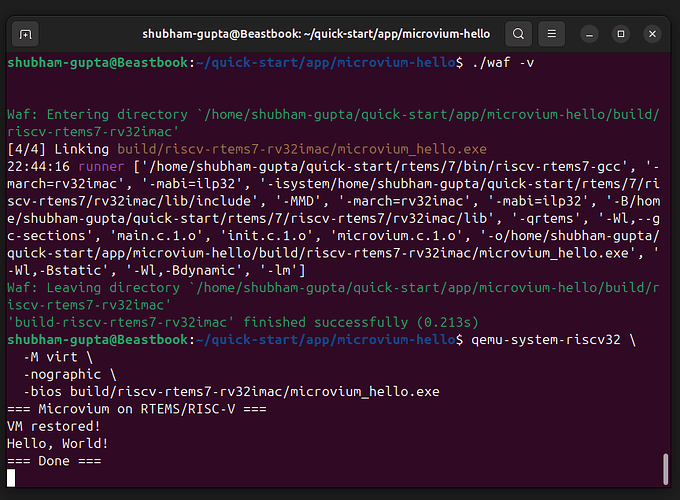
Task: Click the "'-MMD'" flag text
Action: 298,201
